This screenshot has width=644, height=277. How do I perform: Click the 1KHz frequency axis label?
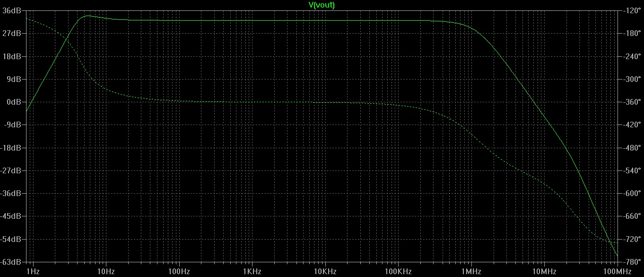(x=252, y=271)
